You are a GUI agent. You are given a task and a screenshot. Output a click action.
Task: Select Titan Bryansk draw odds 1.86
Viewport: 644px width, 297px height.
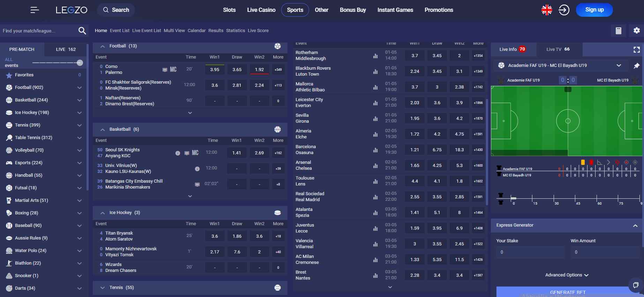(237, 236)
